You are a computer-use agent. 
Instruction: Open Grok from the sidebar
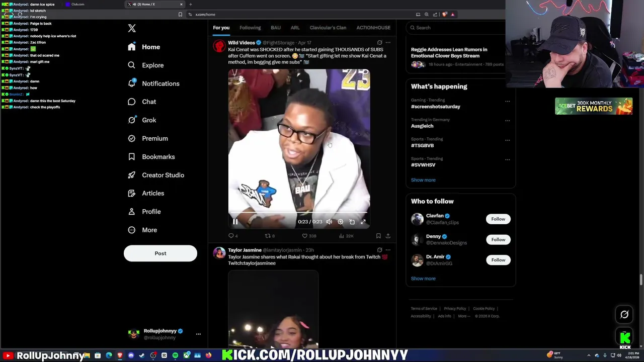pos(142,120)
